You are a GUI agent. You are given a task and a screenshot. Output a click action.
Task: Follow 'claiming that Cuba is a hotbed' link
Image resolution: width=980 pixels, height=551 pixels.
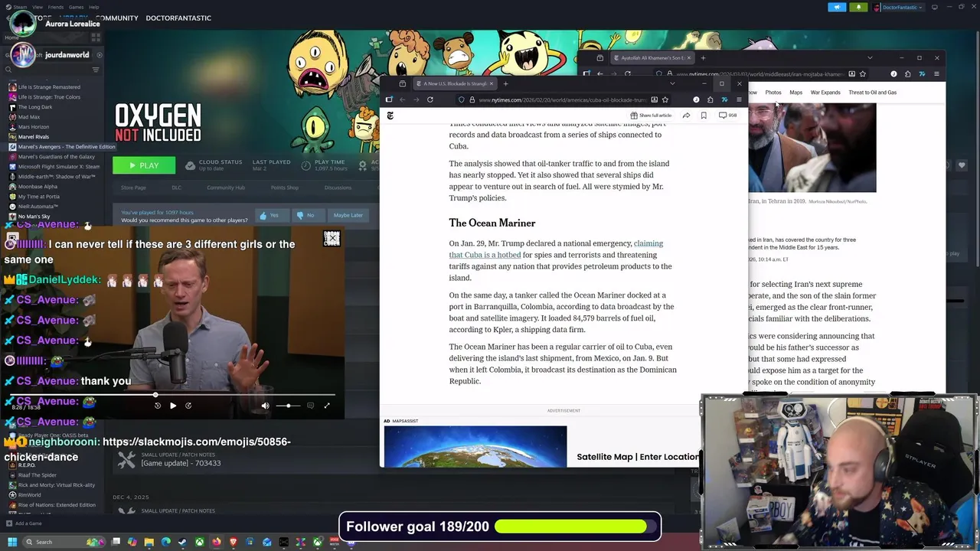[556, 249]
